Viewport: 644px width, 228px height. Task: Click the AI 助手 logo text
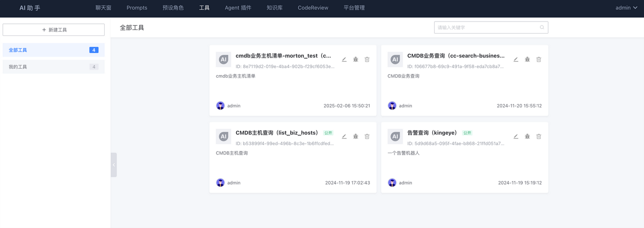pos(30,8)
